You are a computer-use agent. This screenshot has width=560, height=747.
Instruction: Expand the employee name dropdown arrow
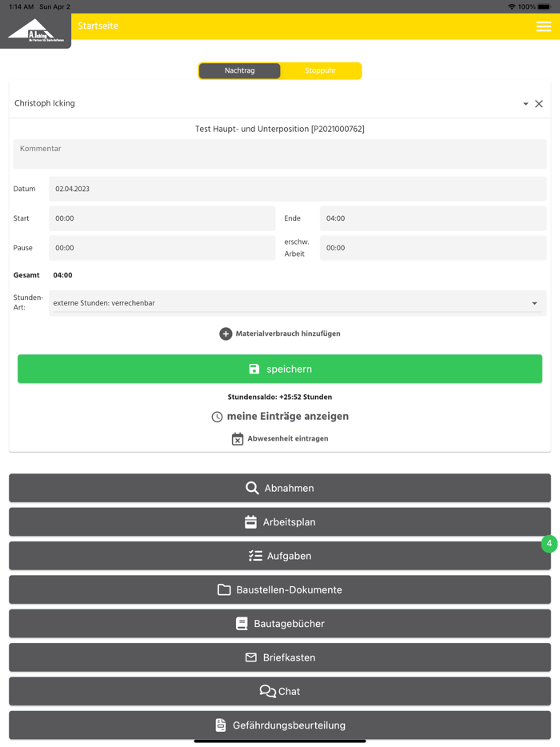point(526,104)
